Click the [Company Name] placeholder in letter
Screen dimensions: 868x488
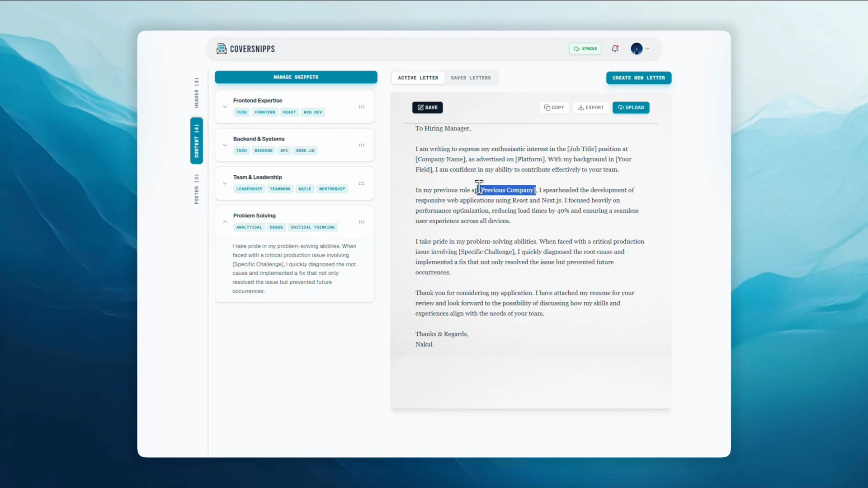(x=440, y=159)
